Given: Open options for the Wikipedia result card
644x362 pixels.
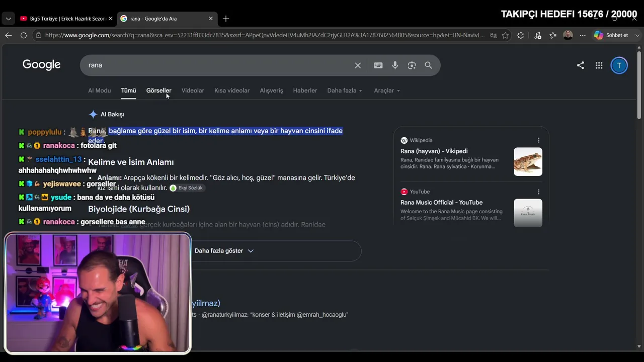Looking at the screenshot, I should click(538, 140).
